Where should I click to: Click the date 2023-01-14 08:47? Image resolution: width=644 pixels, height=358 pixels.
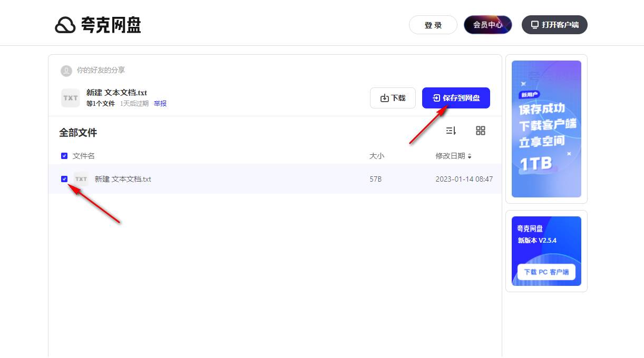(464, 179)
